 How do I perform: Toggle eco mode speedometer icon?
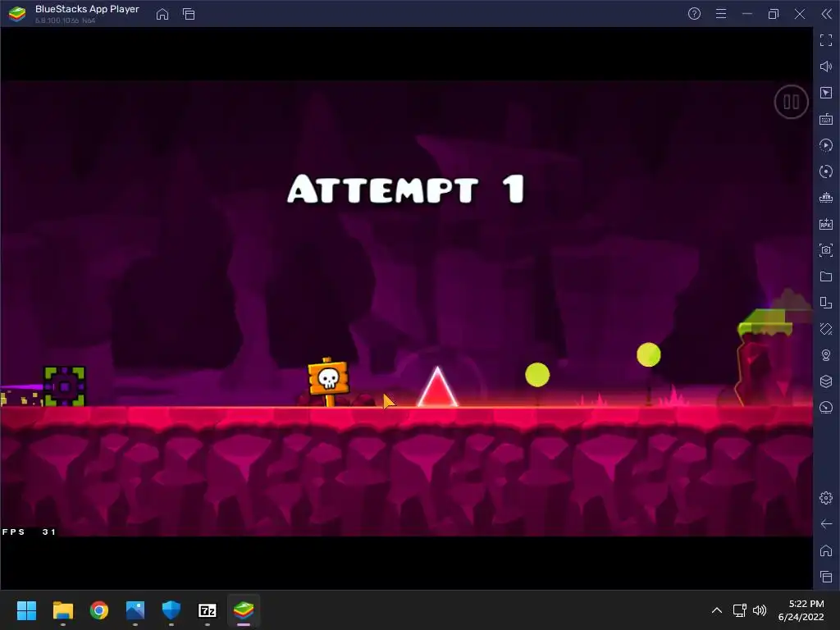pos(825,407)
